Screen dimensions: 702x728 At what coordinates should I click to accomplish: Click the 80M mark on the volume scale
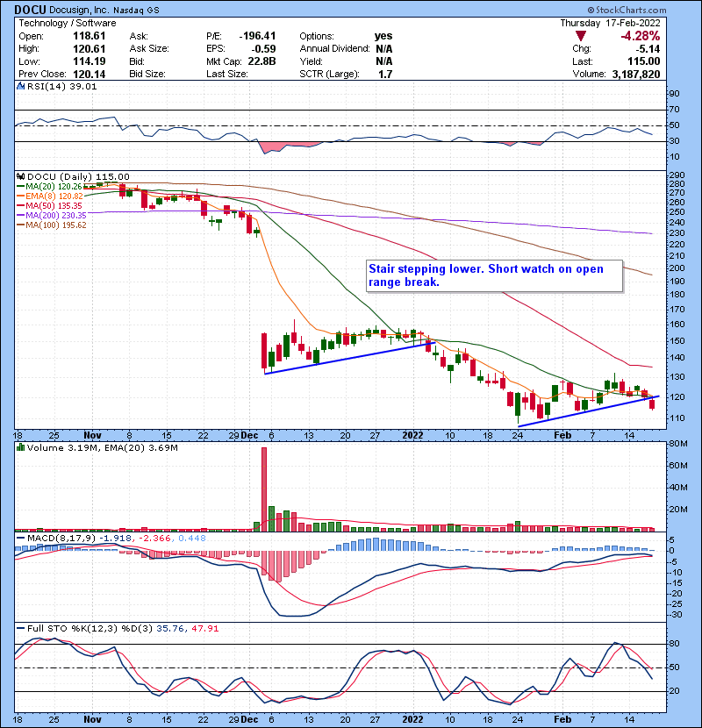point(679,444)
